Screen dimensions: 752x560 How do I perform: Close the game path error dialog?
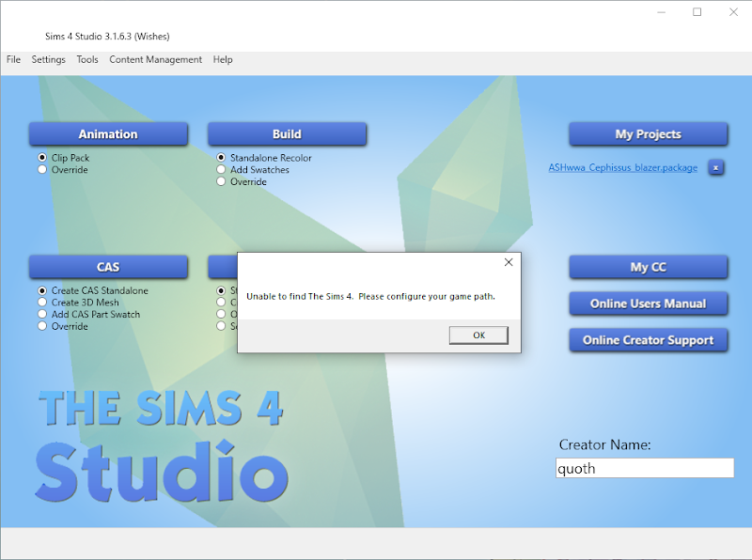click(509, 262)
